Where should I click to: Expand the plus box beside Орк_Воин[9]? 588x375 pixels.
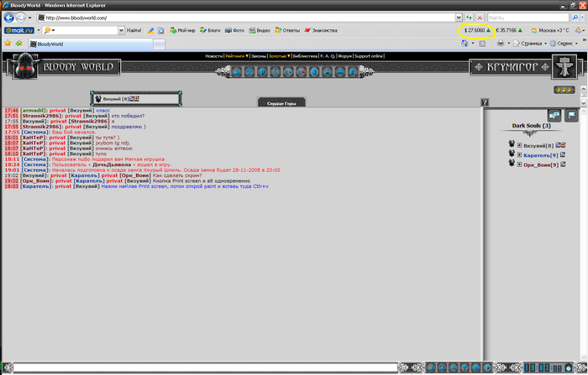coord(519,165)
